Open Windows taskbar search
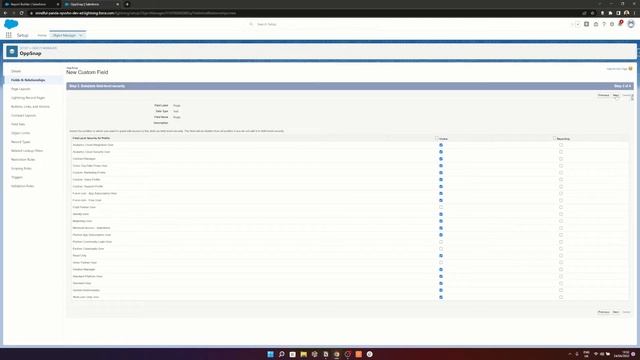The image size is (640, 360). click(x=282, y=354)
